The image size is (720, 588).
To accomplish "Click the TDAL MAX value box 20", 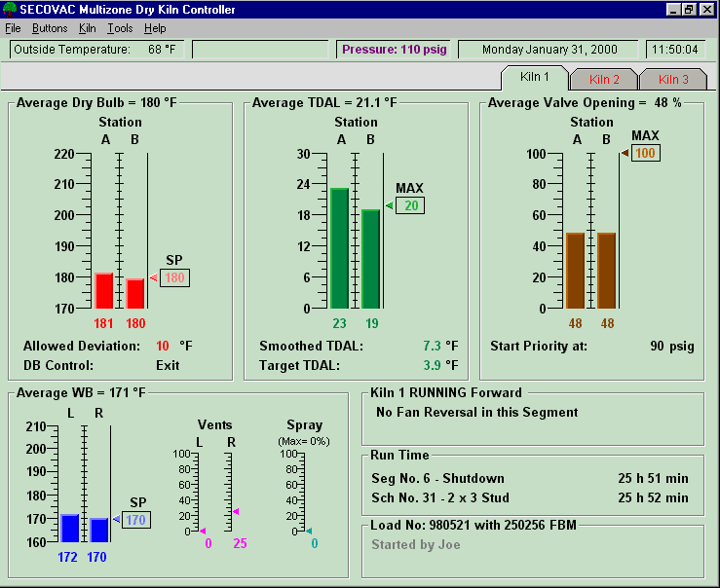I will point(410,205).
